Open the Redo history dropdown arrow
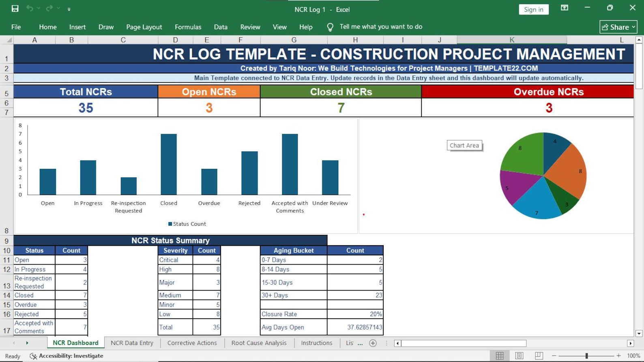Viewport: 644px width, 362px height. click(58, 9)
